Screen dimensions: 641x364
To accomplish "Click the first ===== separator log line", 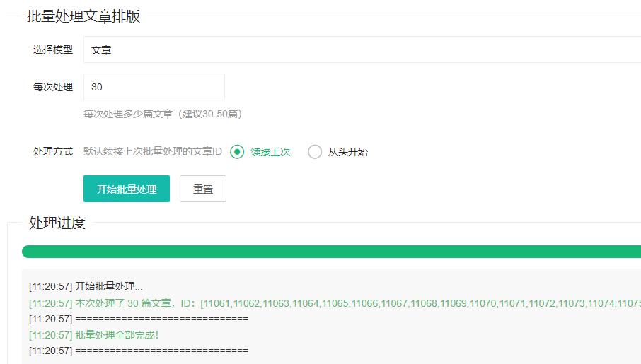I will (x=161, y=319).
